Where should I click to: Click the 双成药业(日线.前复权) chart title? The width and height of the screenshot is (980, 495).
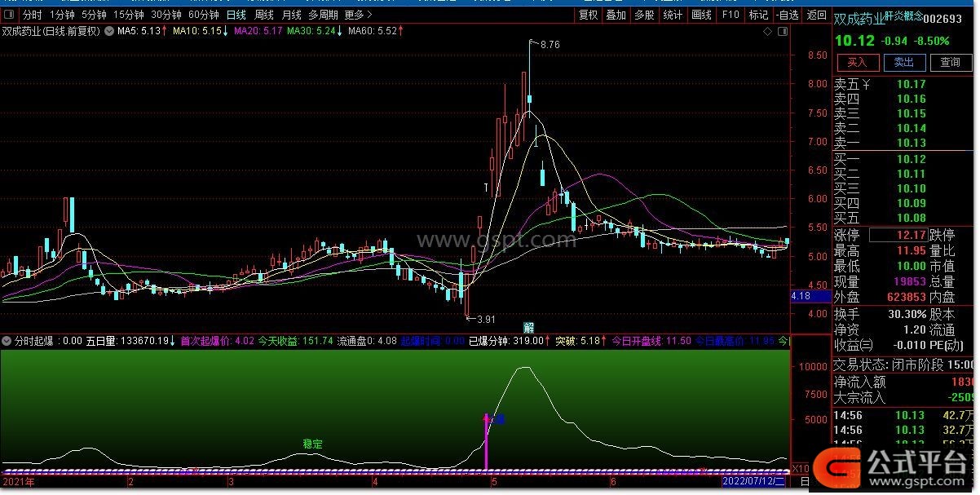tap(51, 31)
